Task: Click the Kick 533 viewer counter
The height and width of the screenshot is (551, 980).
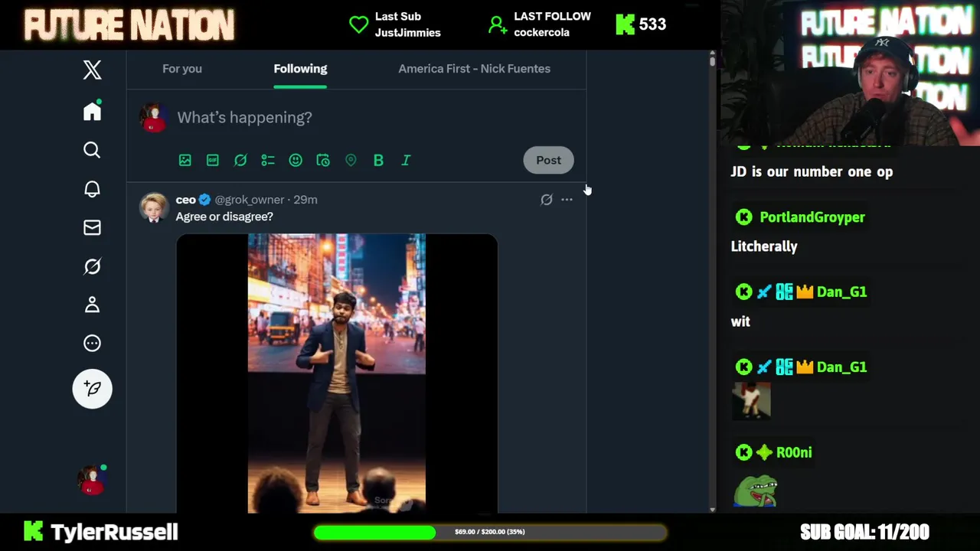Action: click(x=642, y=24)
